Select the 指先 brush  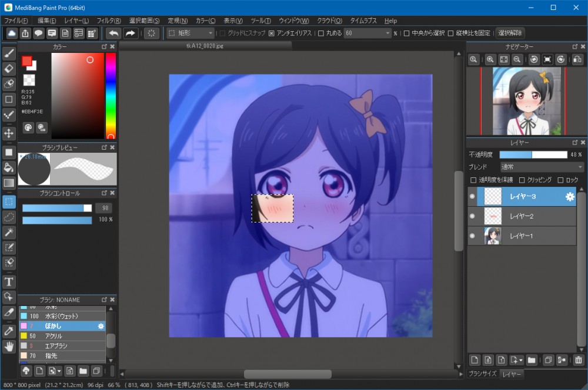tap(62, 355)
